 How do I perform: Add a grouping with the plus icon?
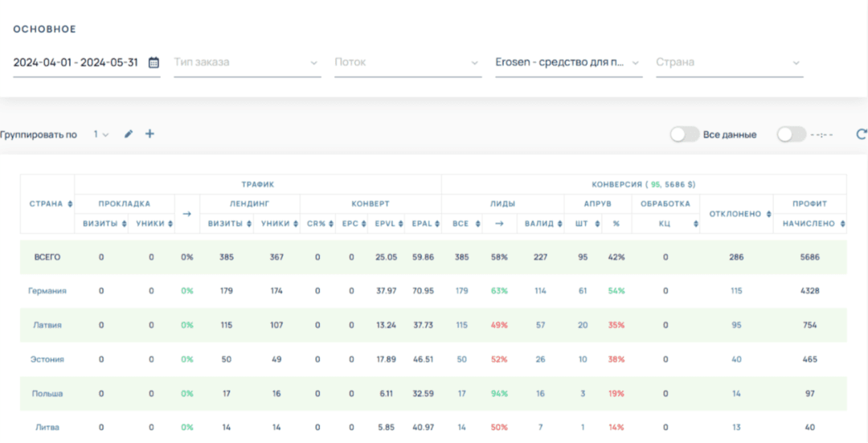pyautogui.click(x=149, y=134)
